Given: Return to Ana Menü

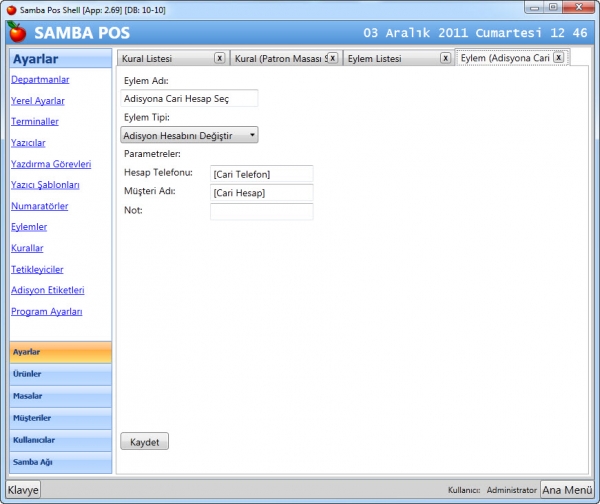Looking at the screenshot, I should pos(567,490).
